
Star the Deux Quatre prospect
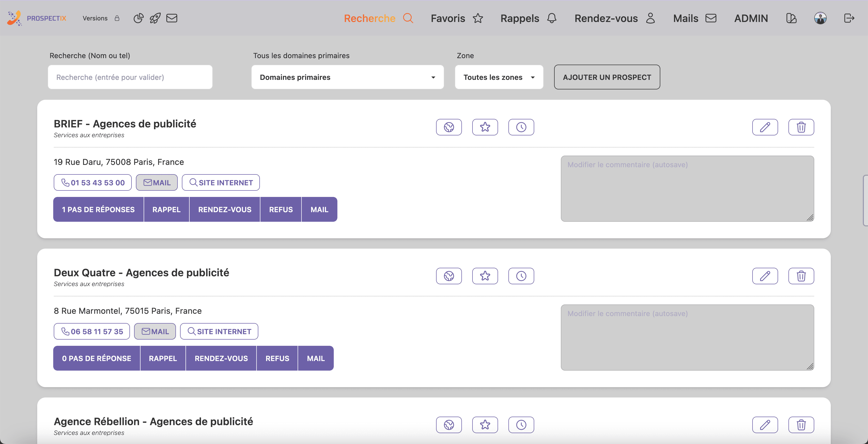point(485,276)
